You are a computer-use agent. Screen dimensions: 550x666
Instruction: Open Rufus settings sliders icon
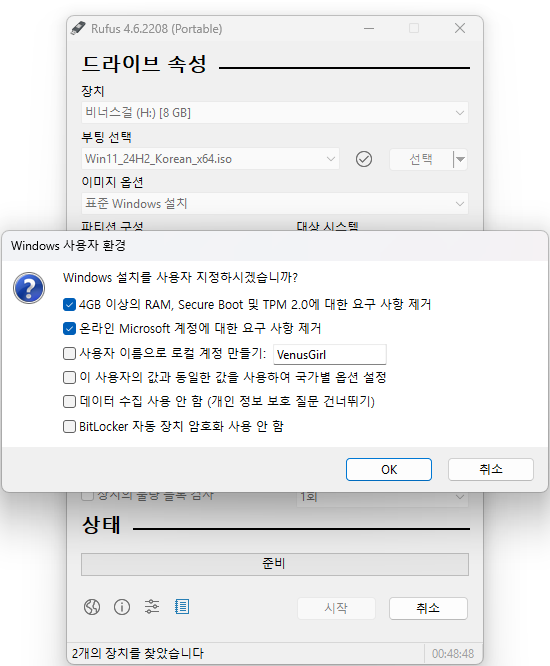(152, 607)
